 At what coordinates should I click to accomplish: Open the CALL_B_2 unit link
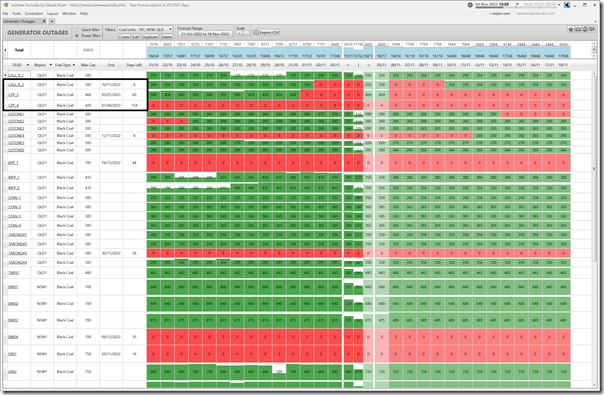[x=16, y=85]
